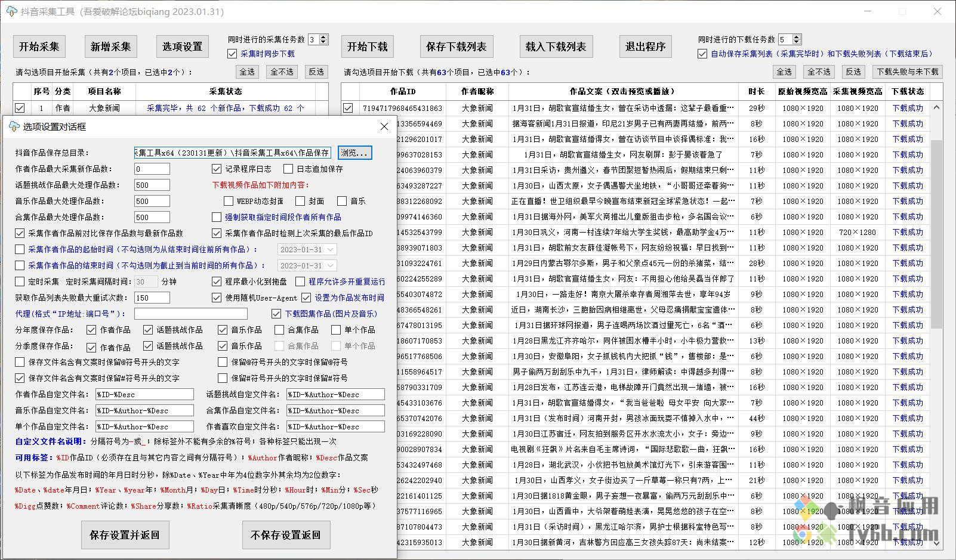Screen dimensions: 956x560
Task: Toggle the 程序最小化到托盘 checkbox
Action: (x=217, y=281)
